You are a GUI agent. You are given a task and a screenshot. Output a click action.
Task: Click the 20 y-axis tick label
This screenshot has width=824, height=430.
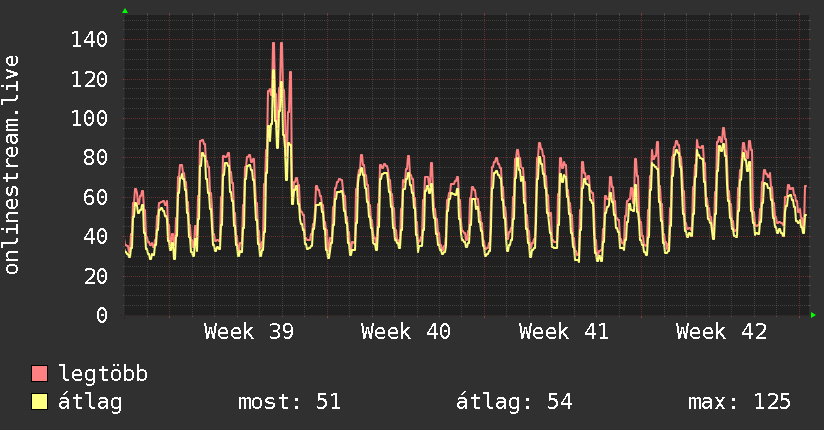point(96,276)
